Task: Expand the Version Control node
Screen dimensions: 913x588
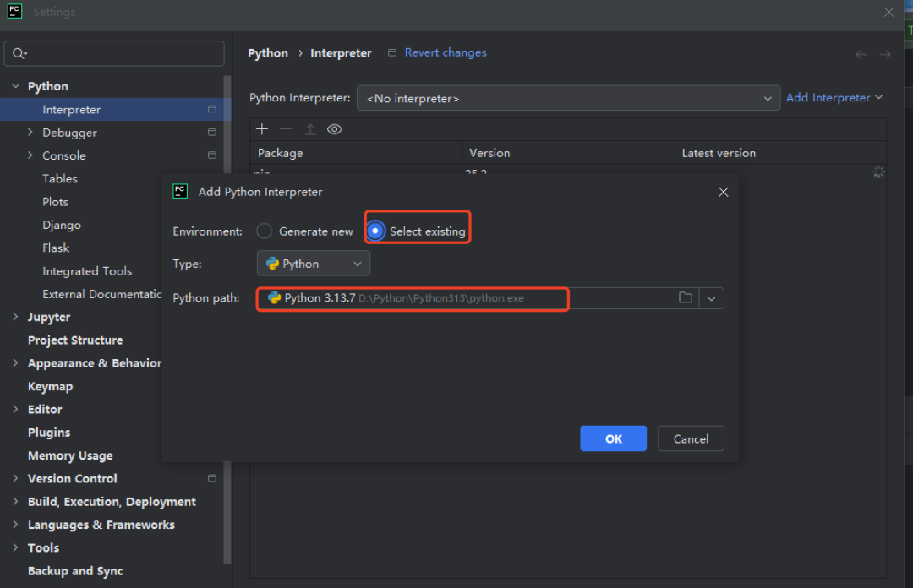Action: tap(16, 478)
